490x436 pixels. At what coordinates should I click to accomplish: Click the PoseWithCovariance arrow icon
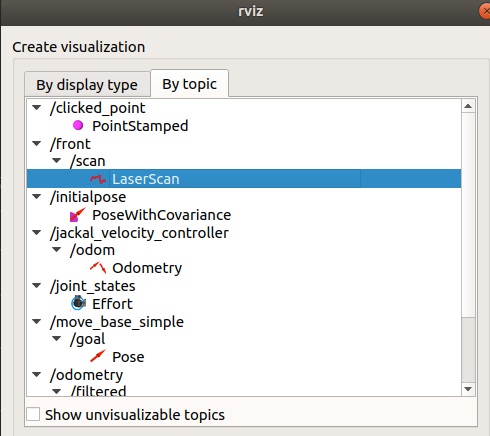[78, 215]
